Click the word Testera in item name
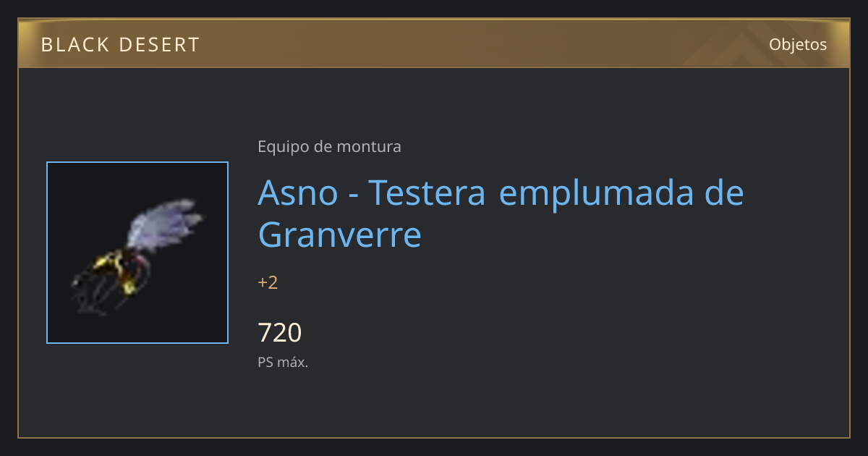Image resolution: width=868 pixels, height=456 pixels. [x=427, y=193]
